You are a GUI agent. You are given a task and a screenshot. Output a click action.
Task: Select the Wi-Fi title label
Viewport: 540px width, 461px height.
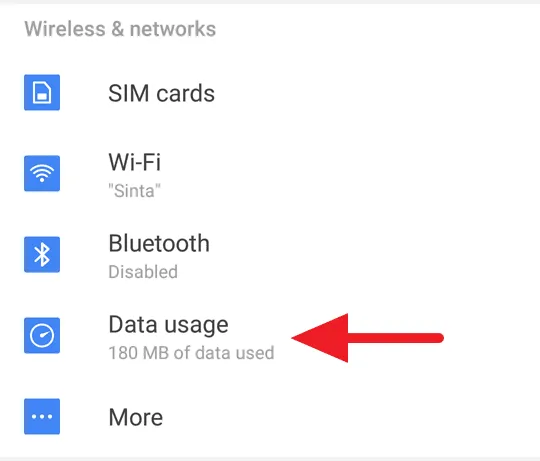tap(135, 162)
